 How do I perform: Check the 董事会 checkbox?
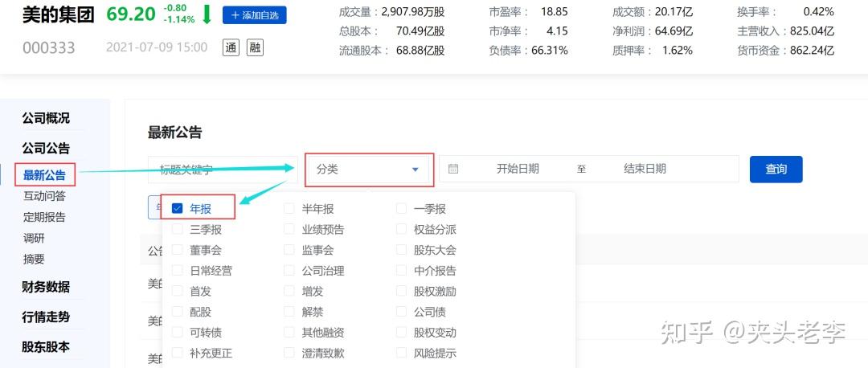177,250
